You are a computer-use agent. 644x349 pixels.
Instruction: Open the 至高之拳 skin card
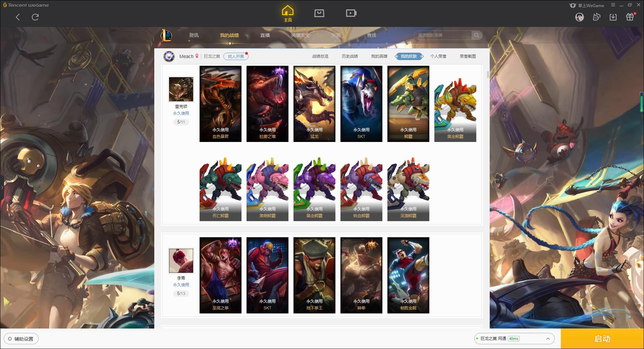click(x=220, y=275)
